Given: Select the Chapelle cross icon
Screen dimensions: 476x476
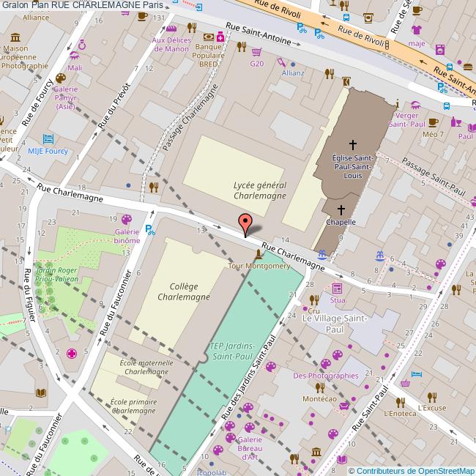Looking at the screenshot, I should coord(341,210).
